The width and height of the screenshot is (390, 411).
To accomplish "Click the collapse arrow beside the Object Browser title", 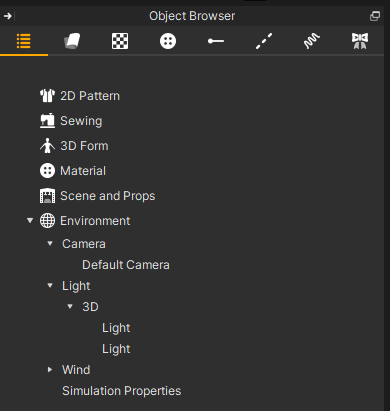I will tap(8, 16).
